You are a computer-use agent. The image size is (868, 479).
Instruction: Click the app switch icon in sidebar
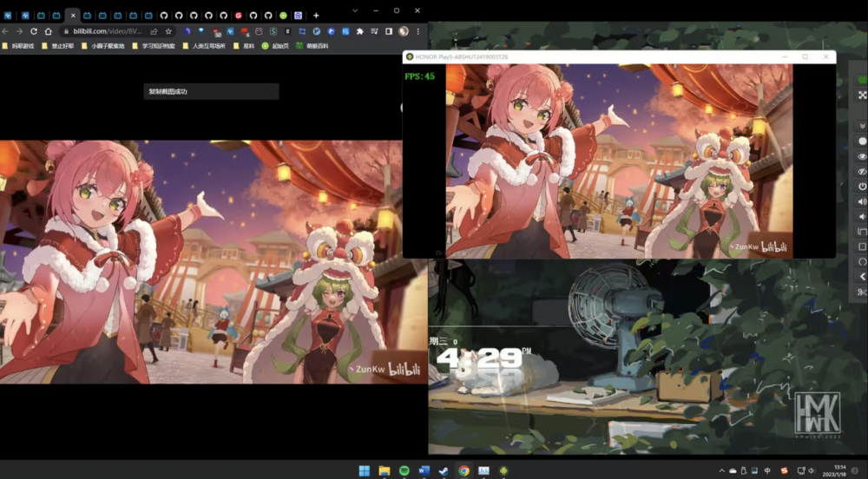coord(862,231)
